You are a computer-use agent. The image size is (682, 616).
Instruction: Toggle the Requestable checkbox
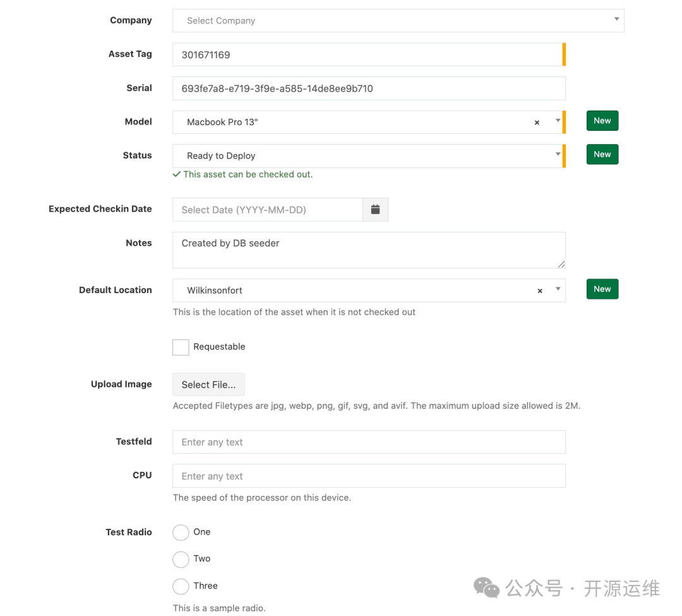[x=181, y=347]
